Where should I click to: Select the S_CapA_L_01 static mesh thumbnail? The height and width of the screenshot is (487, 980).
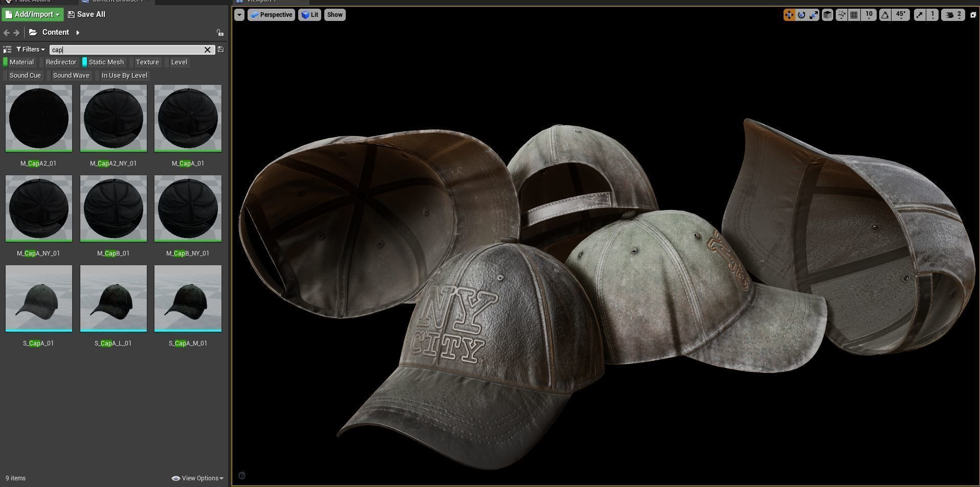(114, 298)
